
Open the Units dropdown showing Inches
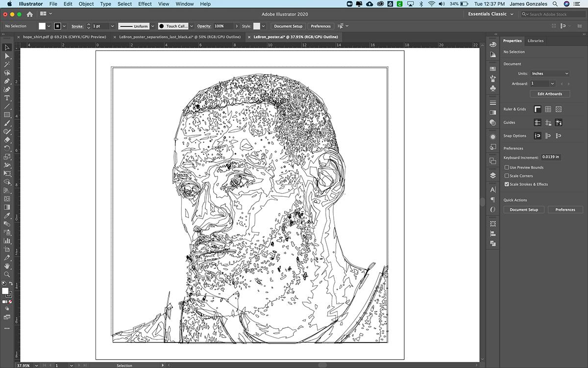pos(550,74)
